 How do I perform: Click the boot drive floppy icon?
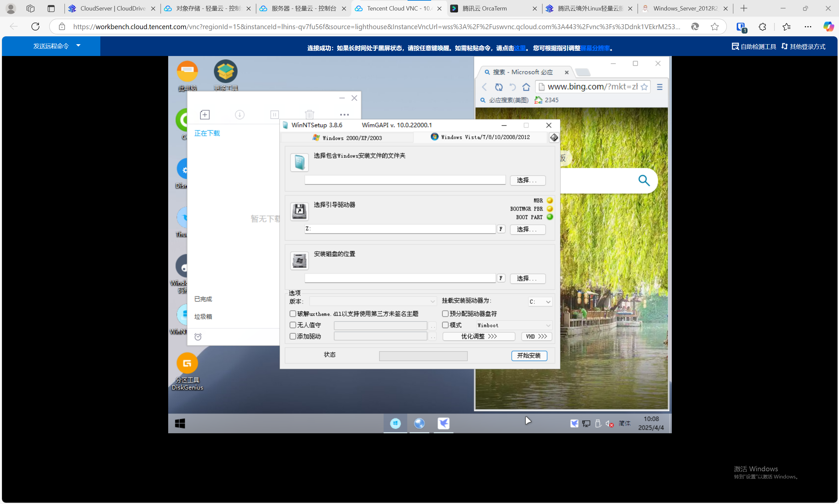(299, 211)
